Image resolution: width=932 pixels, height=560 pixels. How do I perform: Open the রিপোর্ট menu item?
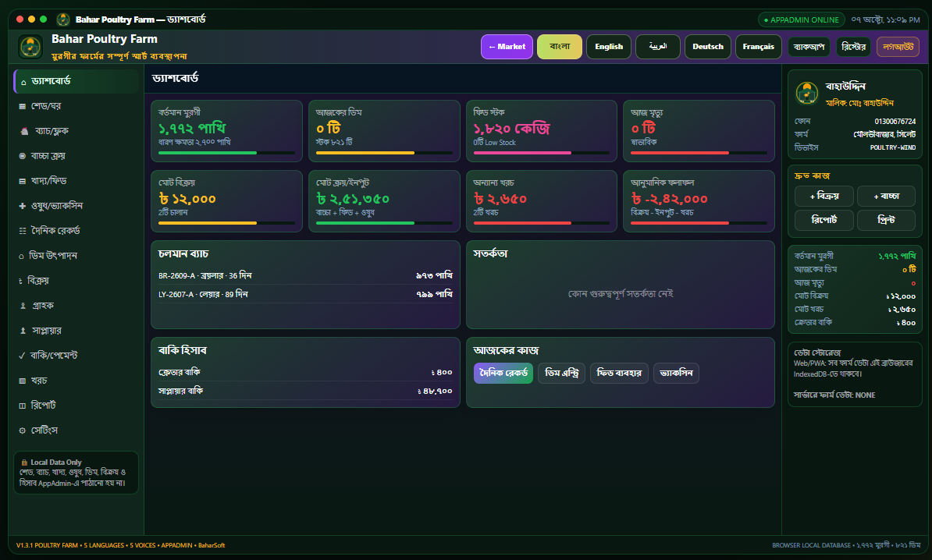tap(76, 405)
